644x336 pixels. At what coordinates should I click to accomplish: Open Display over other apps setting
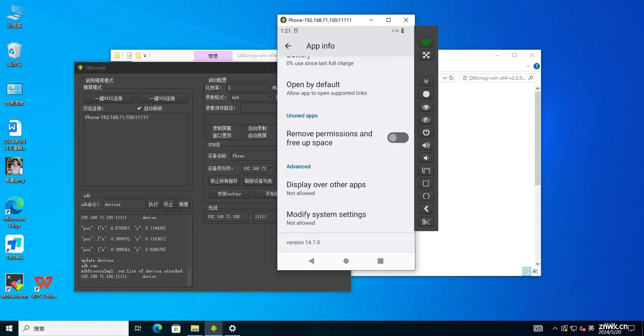(x=346, y=188)
